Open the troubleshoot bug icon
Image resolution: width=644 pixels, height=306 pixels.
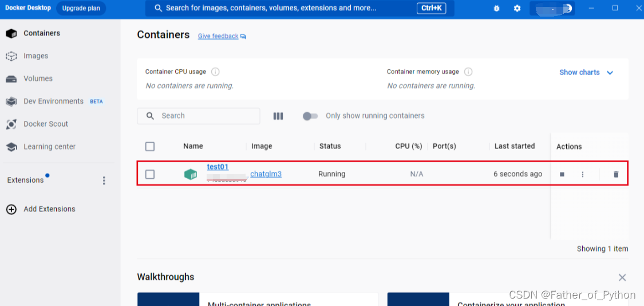496,8
